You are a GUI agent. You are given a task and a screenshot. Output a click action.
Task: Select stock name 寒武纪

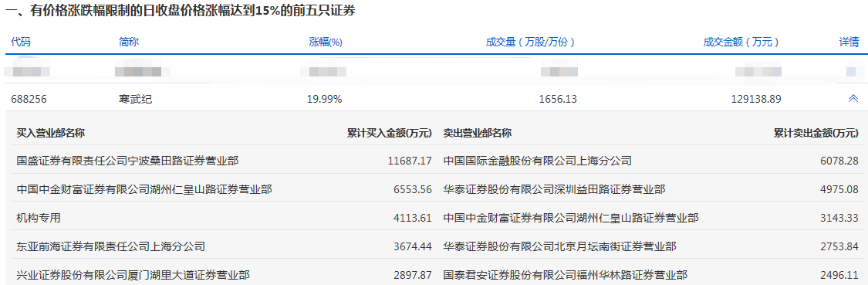pos(135,100)
